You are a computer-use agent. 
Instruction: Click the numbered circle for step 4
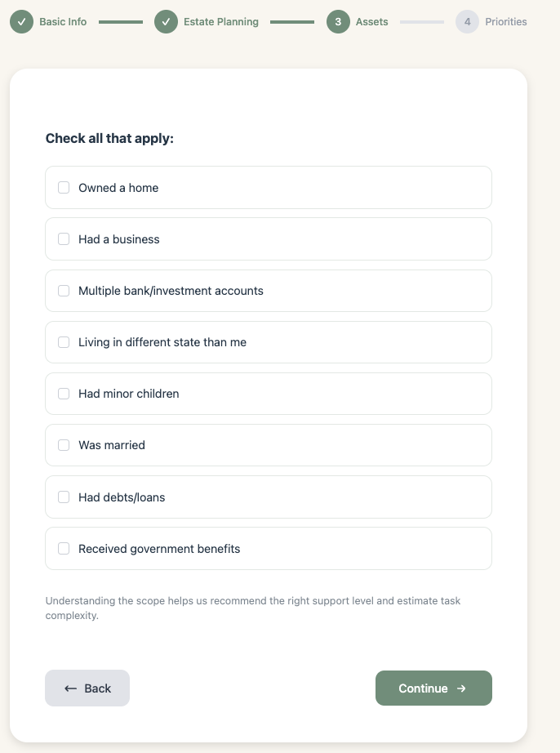click(468, 22)
